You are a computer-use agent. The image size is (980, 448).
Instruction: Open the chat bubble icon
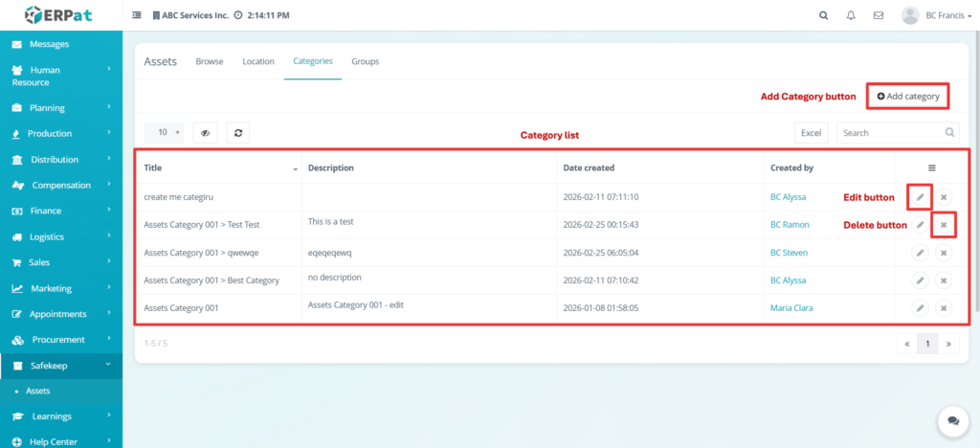pyautogui.click(x=952, y=420)
